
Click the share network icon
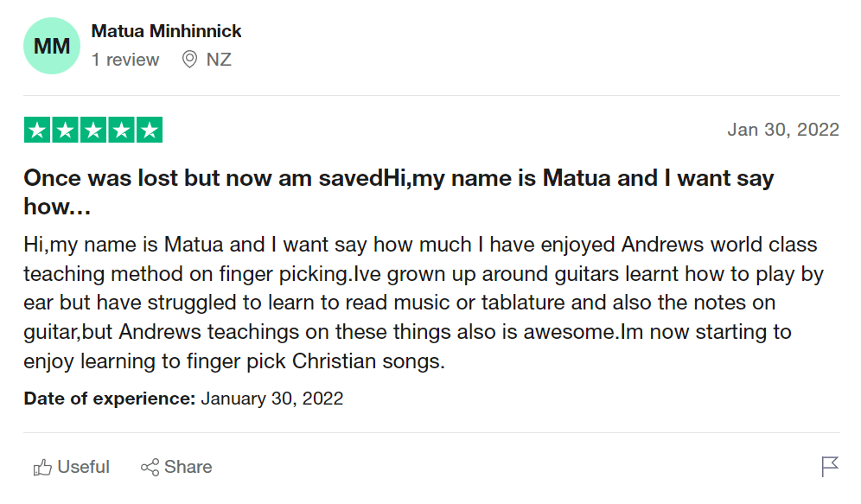coord(150,468)
